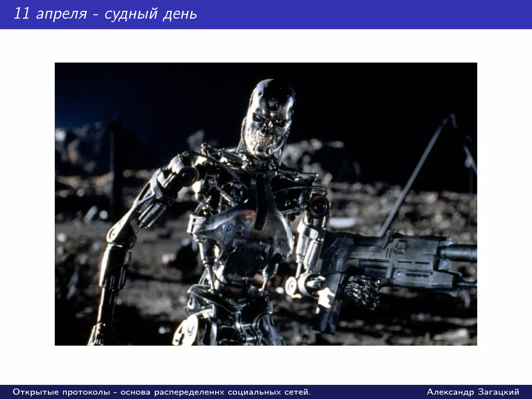The image size is (532, 399).
Task: Click the words 'судный день' in the header
Action: (151, 14)
